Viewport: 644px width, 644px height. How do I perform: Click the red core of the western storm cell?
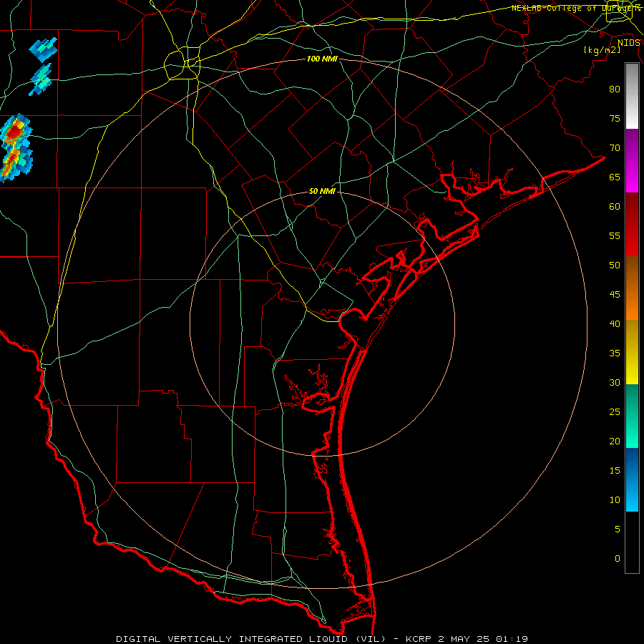15,132
